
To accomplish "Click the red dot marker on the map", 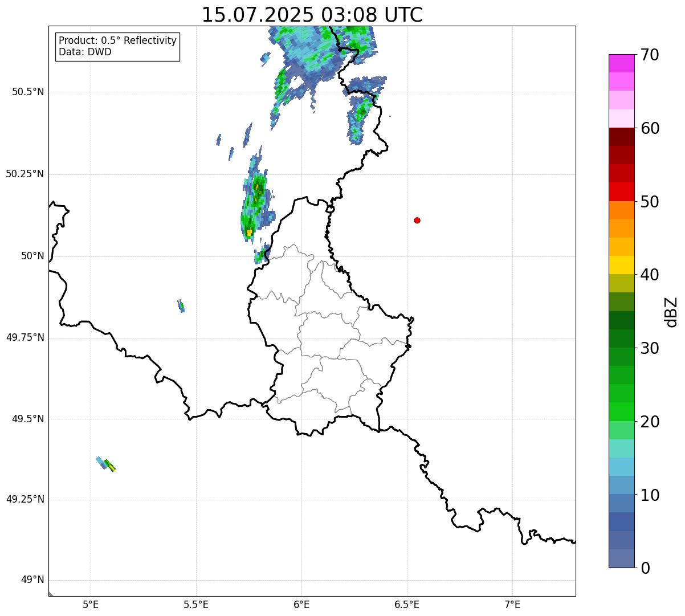I will tap(417, 220).
